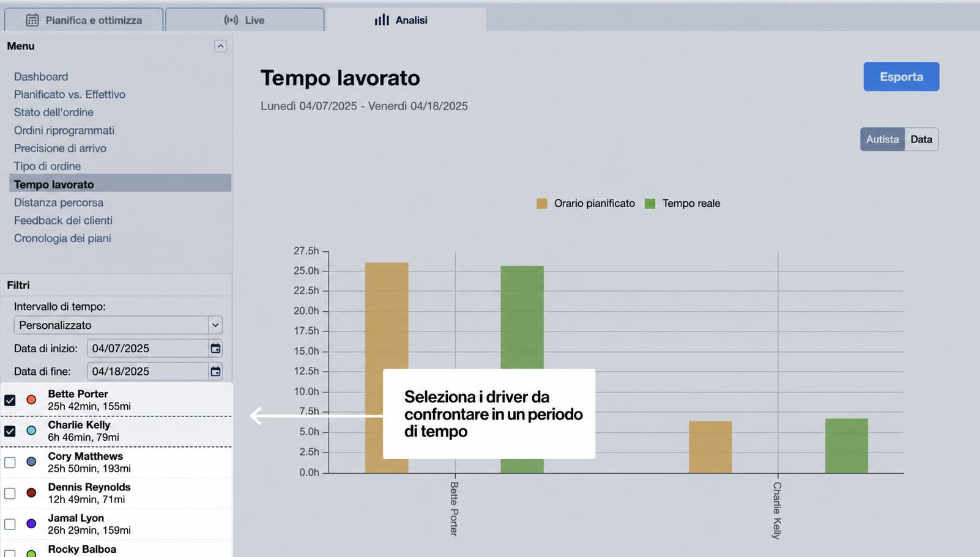Uncheck the Charlie Kelly checkbox
The height and width of the screenshot is (557, 980).
10,431
